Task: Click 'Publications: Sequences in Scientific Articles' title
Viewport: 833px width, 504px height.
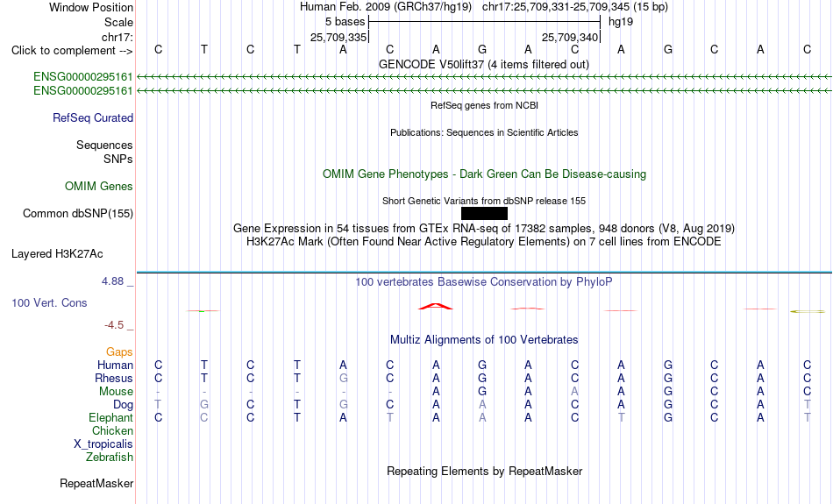Action: click(x=484, y=132)
